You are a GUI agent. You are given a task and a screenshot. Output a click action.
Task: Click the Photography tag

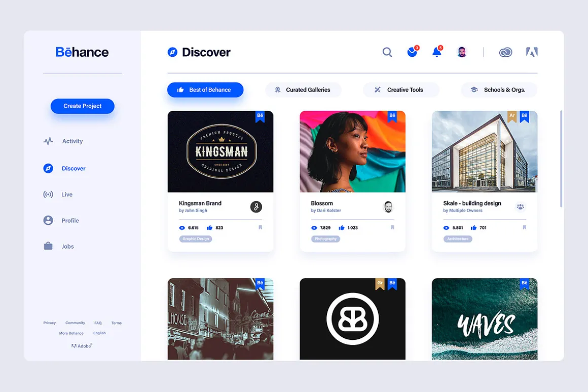[x=325, y=239]
